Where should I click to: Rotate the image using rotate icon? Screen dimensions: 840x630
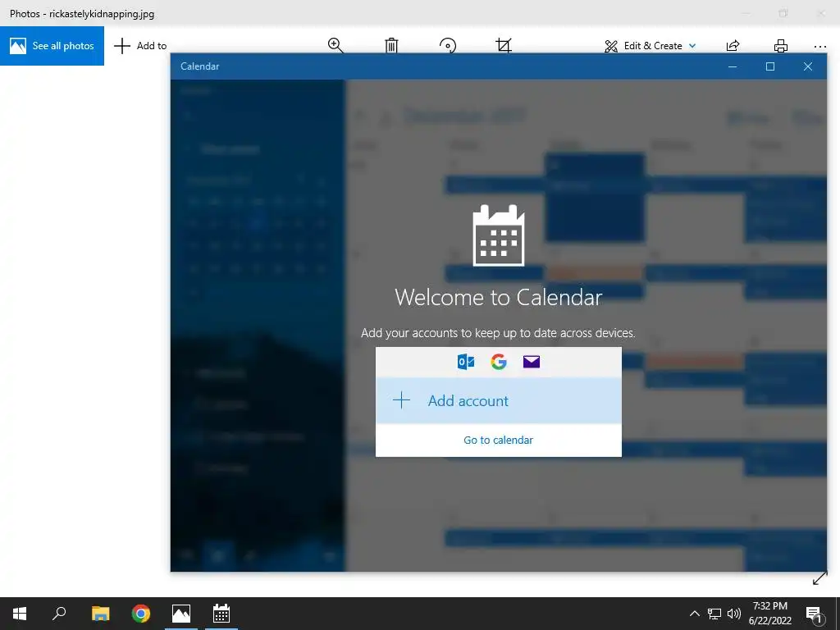click(x=447, y=45)
